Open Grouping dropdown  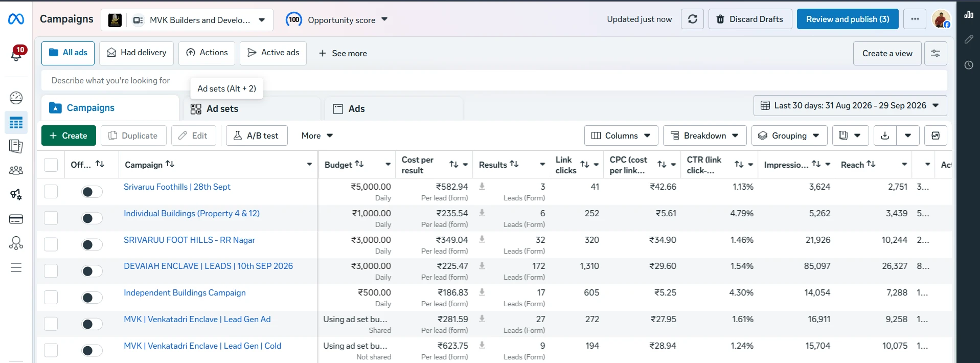[x=789, y=135]
